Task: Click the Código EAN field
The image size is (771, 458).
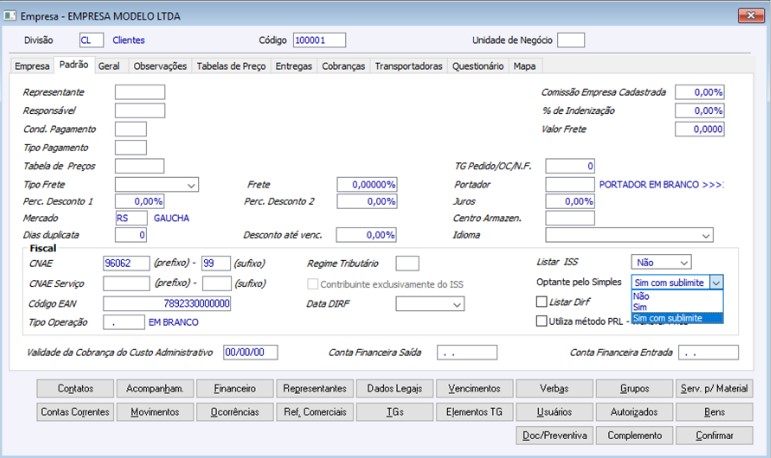Action: 167,304
